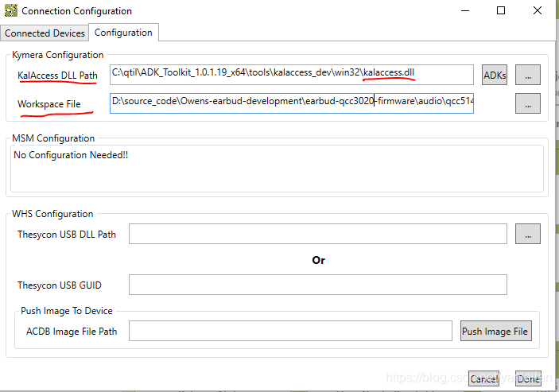Image resolution: width=559 pixels, height=392 pixels.
Task: Click the Push Image File button
Action: pos(496,331)
